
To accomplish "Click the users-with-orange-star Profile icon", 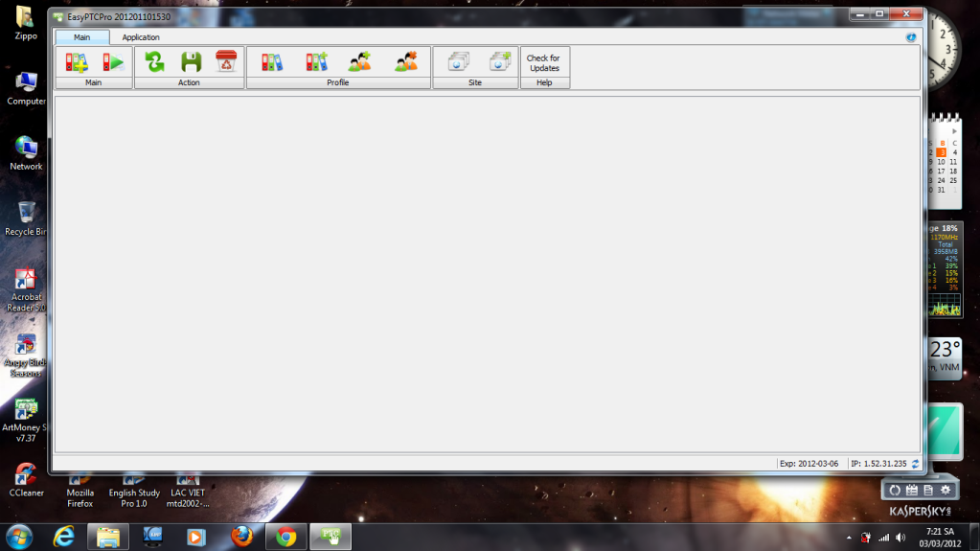I will coord(405,62).
